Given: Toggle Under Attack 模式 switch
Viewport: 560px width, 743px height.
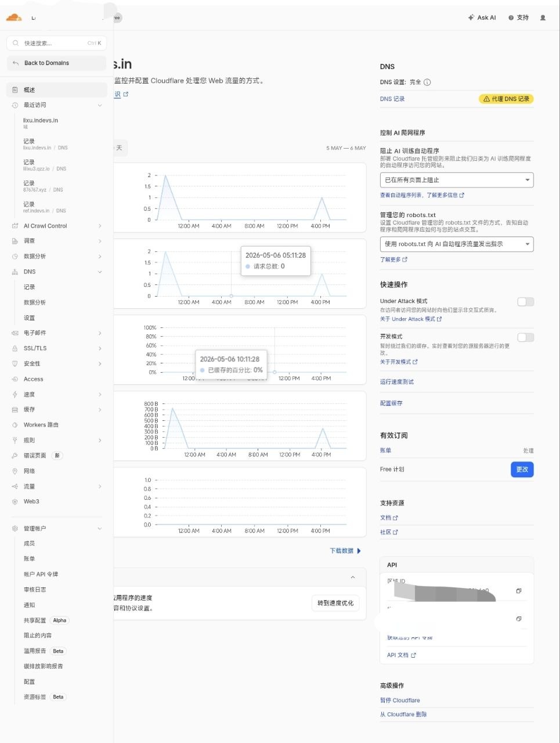Looking at the screenshot, I should pos(525,302).
